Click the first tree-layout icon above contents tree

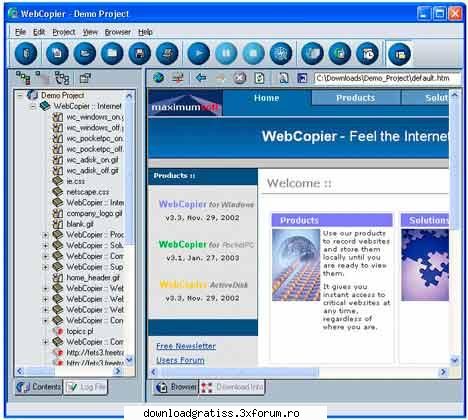(x=23, y=78)
